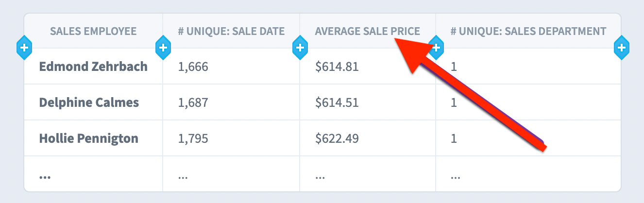
Task: Click the ellipsis under Sales Employee column
Action: [x=45, y=177]
